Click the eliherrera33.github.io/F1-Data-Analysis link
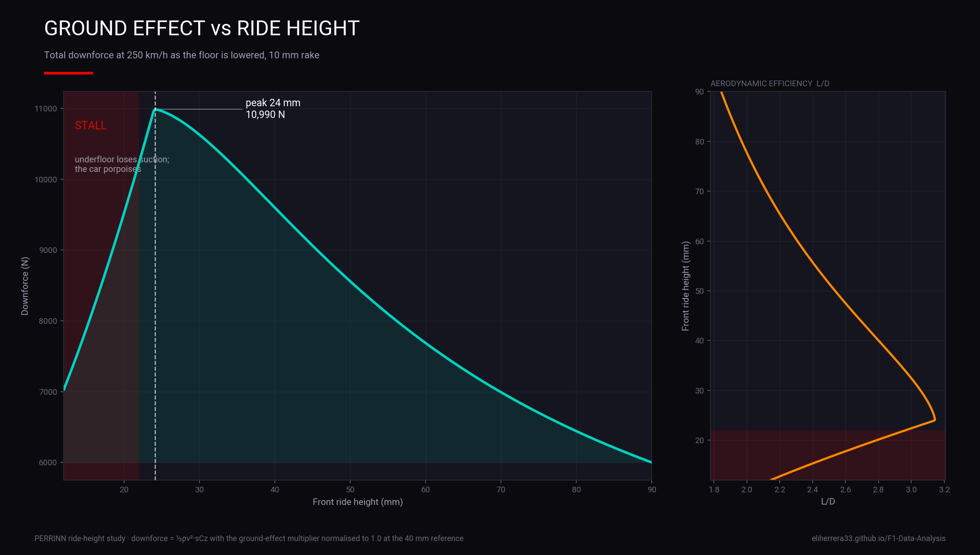 [879, 538]
